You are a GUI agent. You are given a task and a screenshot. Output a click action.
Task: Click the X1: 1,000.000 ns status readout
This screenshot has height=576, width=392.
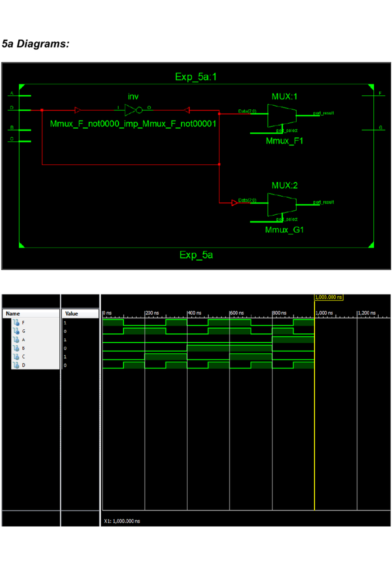122,521
